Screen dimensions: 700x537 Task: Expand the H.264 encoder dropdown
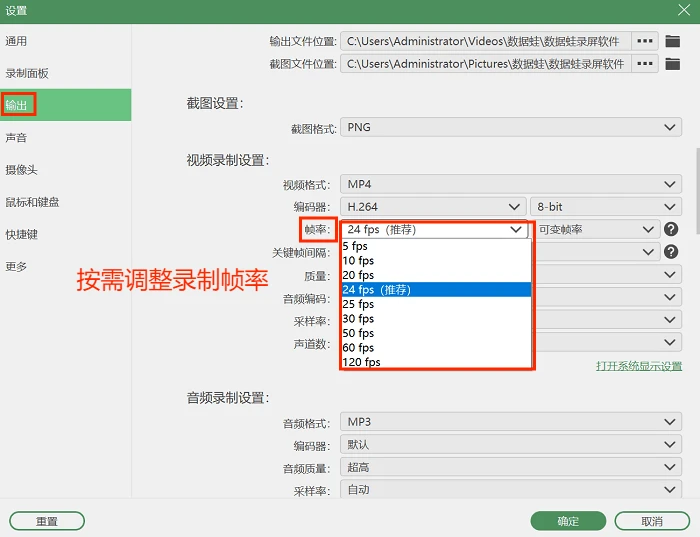(x=433, y=207)
